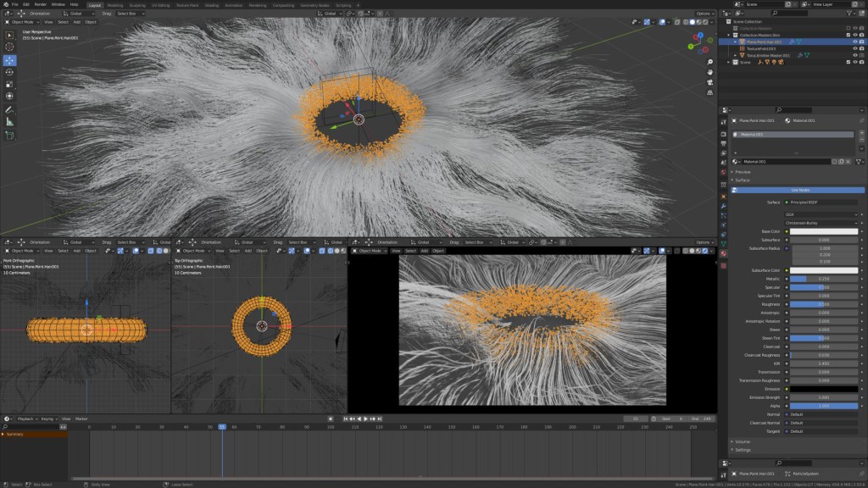Open the Render menu
This screenshot has width=868, height=488.
pos(40,4)
